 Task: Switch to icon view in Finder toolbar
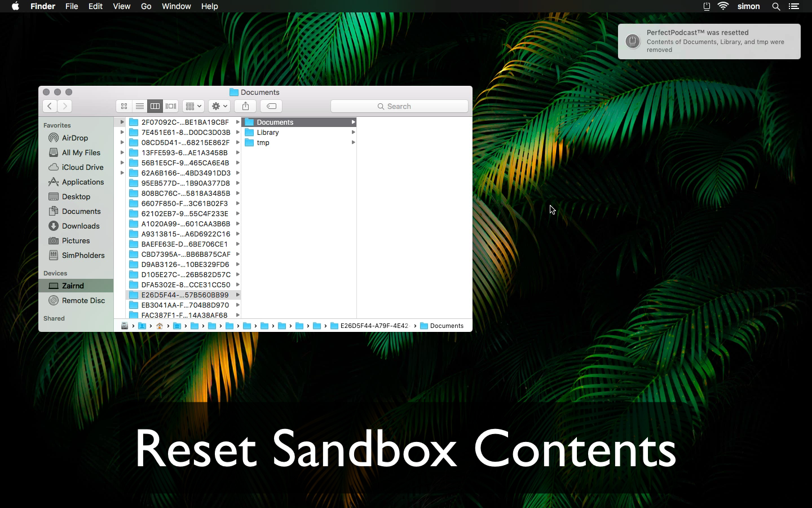pyautogui.click(x=124, y=106)
